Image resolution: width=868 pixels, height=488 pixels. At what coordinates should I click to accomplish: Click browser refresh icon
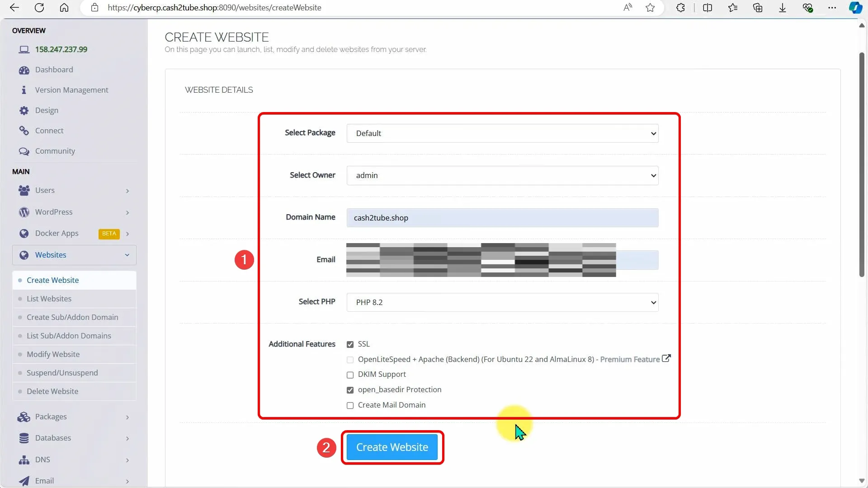click(39, 8)
